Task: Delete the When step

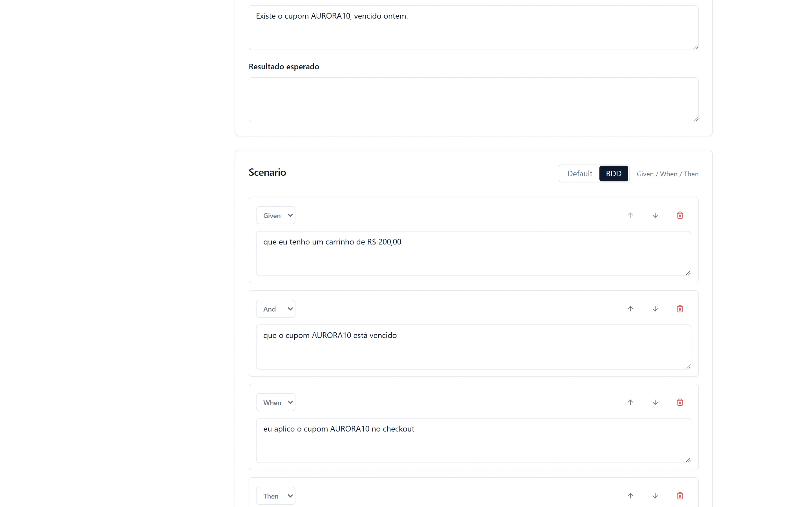Action: (680, 403)
